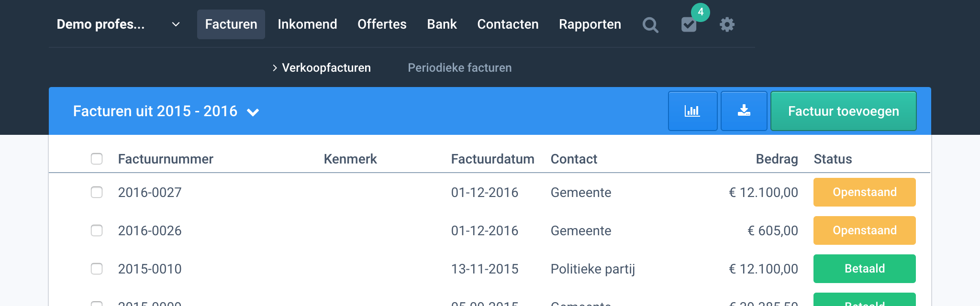Open the Rapporten menu
Screen dimensions: 980x306
point(590,24)
